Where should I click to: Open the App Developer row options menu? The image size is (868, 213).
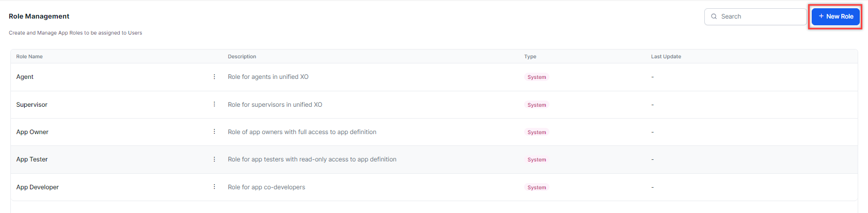click(x=214, y=187)
